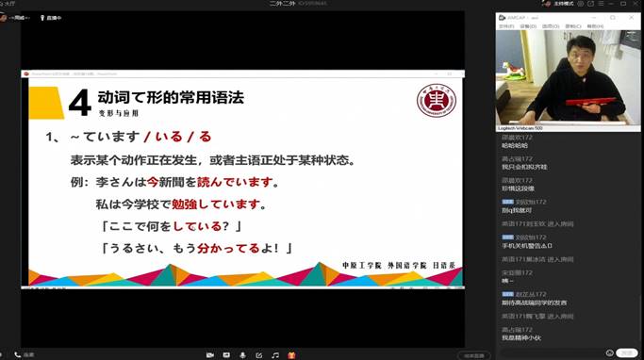This screenshot has width=644, height=360.
Task: Click the camera icon in the bottom toolbar
Action: pyautogui.click(x=210, y=355)
